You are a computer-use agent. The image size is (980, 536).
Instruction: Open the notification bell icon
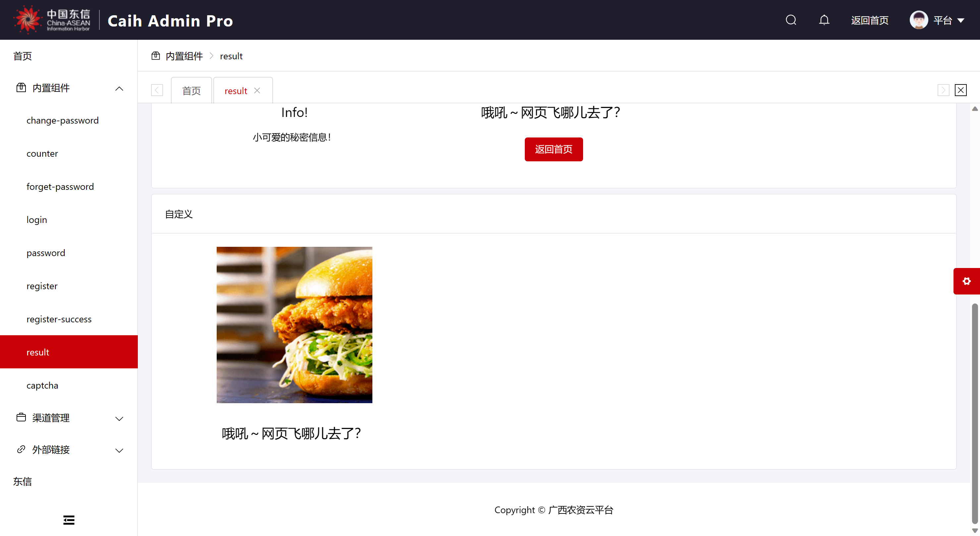(824, 20)
